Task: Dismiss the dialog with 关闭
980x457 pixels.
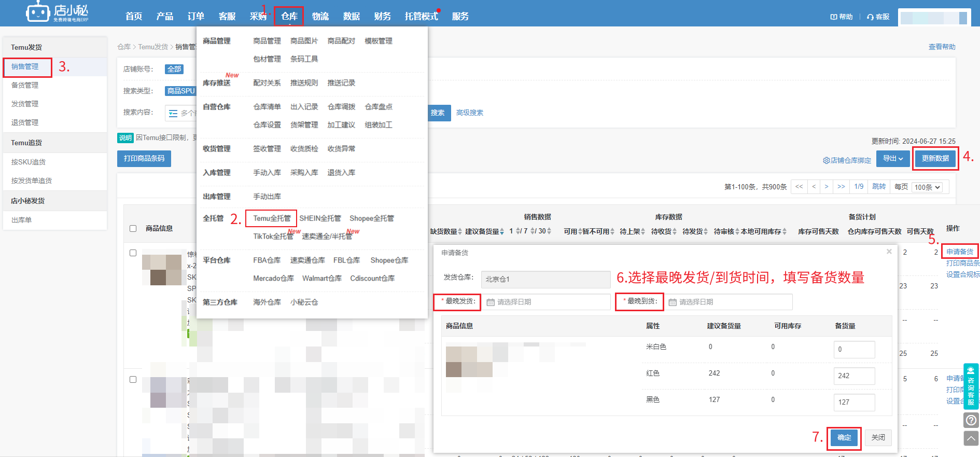Action: 878,438
